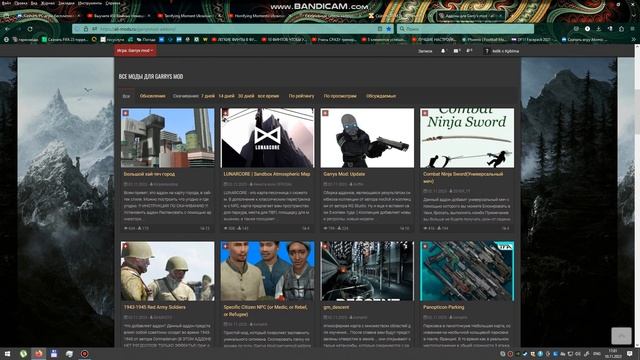The image size is (640, 360).
Task: Open the 'Обсуждаемые' tab
Action: (x=381, y=96)
